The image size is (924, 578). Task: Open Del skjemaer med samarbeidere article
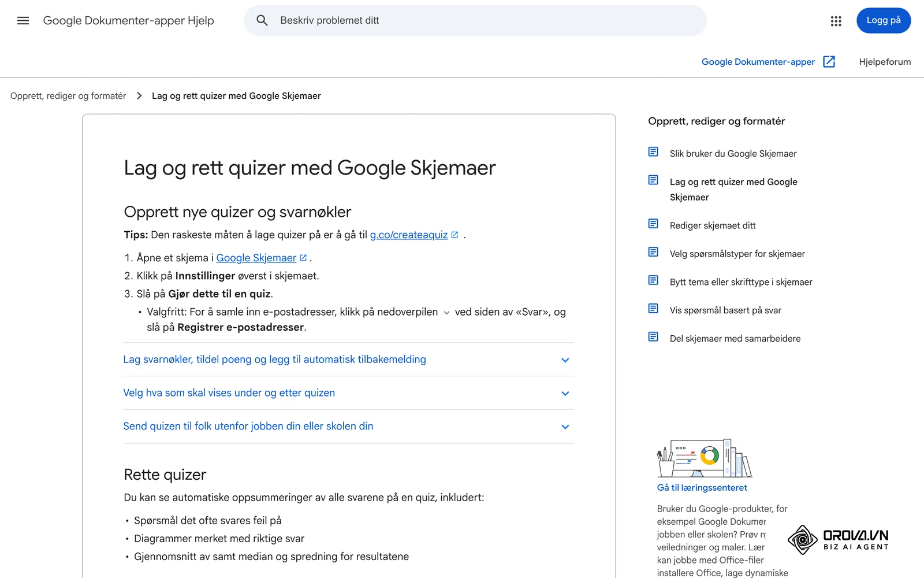pyautogui.click(x=735, y=339)
